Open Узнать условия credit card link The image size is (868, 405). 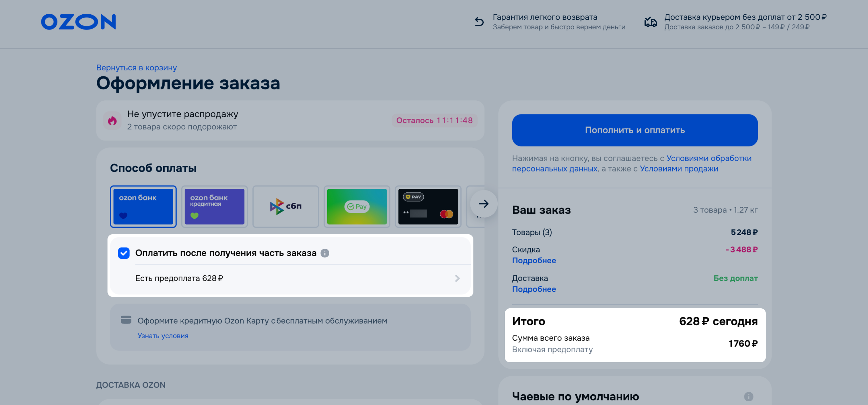(163, 336)
